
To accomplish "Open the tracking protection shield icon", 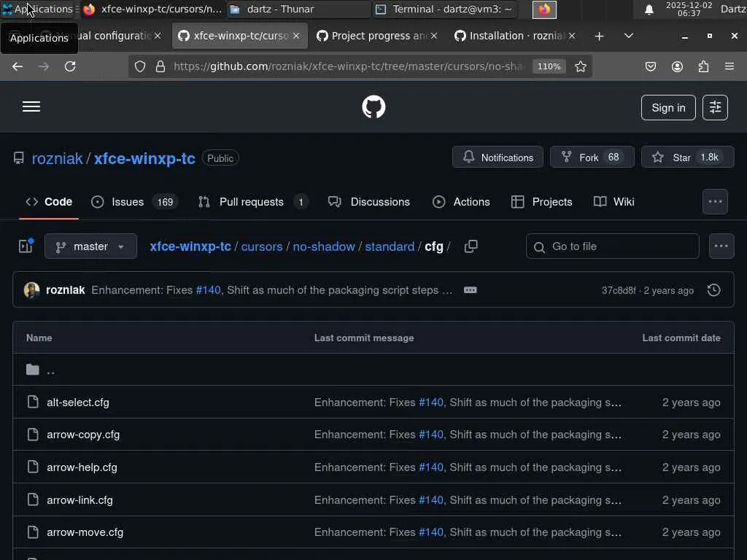I will (139, 66).
